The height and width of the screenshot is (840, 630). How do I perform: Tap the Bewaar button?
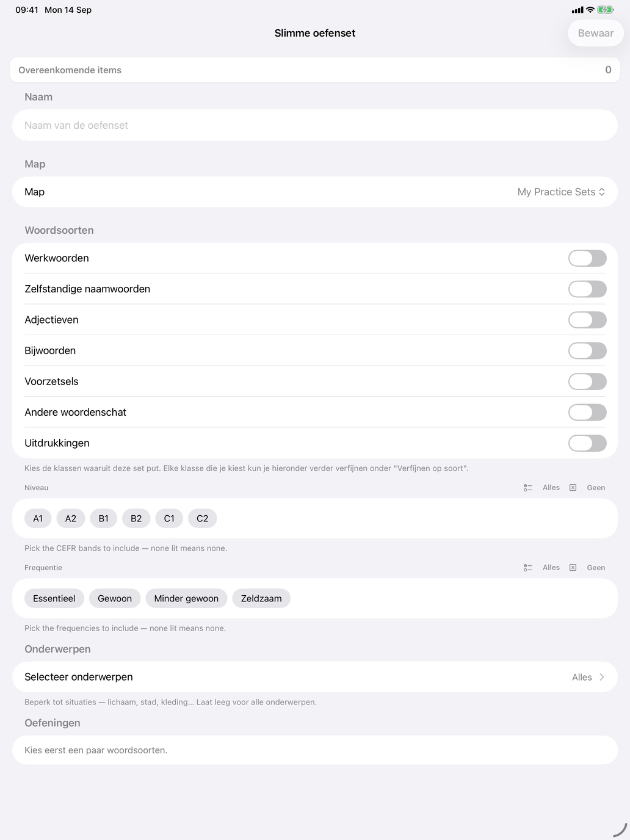[596, 33]
